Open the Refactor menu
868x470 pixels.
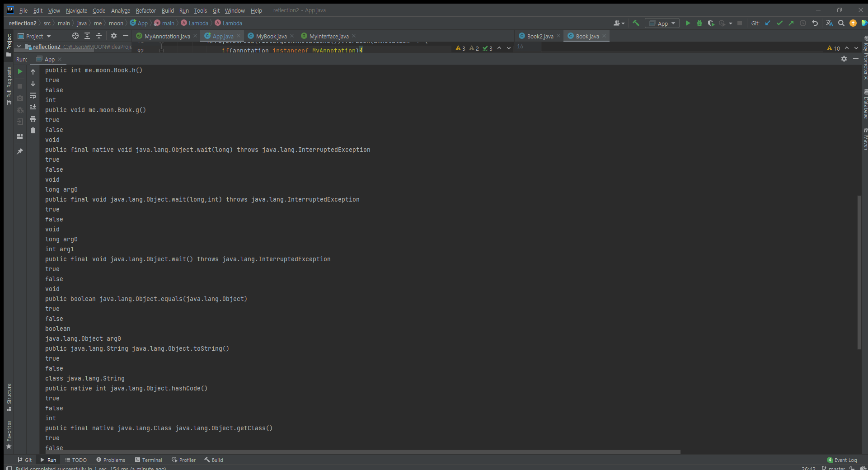click(x=145, y=10)
